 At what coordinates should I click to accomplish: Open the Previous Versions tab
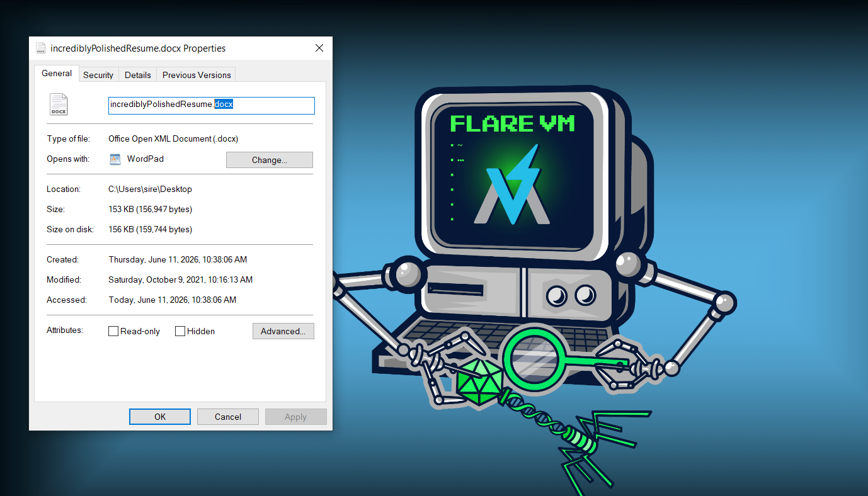[x=197, y=75]
